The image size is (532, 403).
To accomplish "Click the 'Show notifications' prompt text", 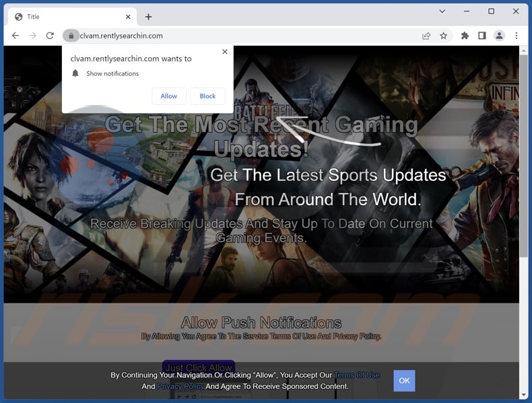I will 112,73.
